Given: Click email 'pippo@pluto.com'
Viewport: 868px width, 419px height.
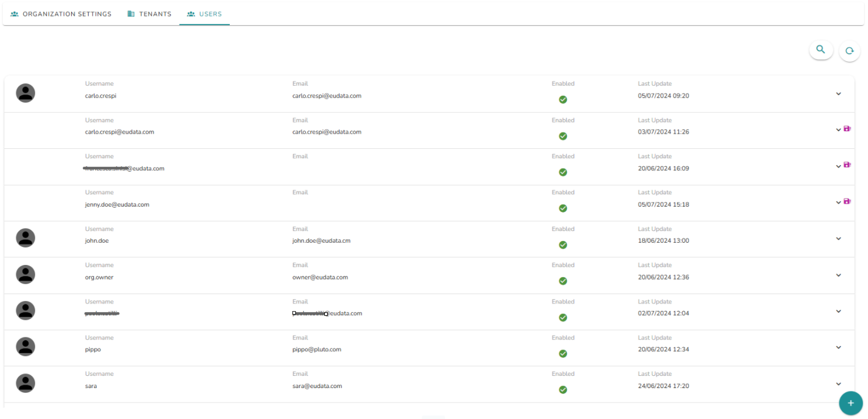Looking at the screenshot, I should [317, 350].
